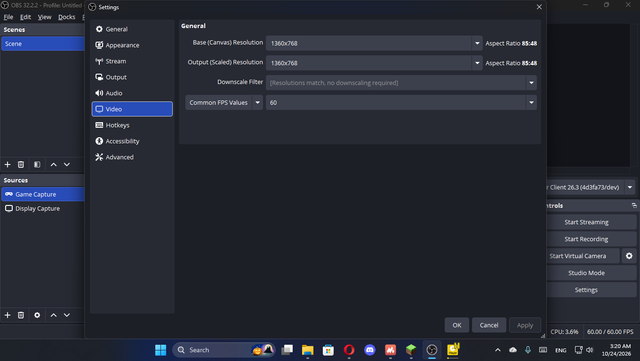Show hidden system tray icons
Image resolution: width=640 pixels, height=361 pixels.
pyautogui.click(x=498, y=350)
